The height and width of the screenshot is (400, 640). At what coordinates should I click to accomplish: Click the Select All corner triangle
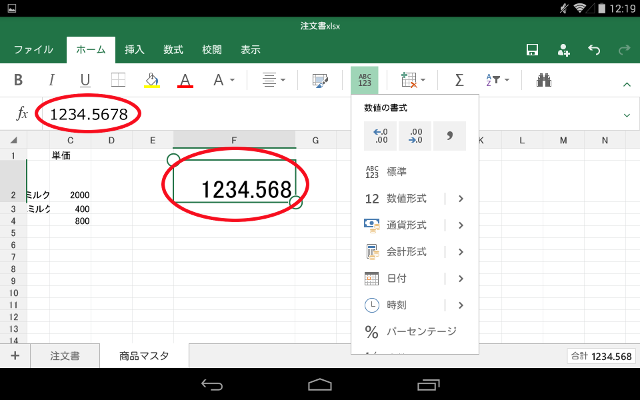(x=13, y=140)
